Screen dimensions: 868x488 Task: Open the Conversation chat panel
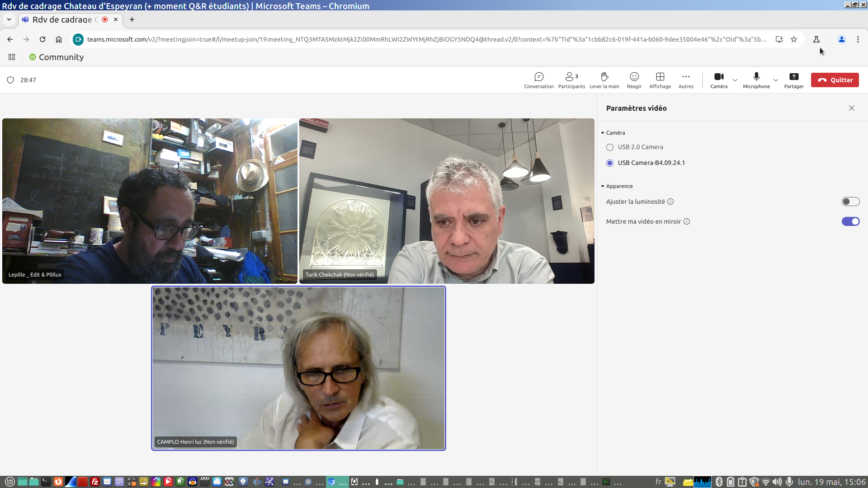(538, 80)
